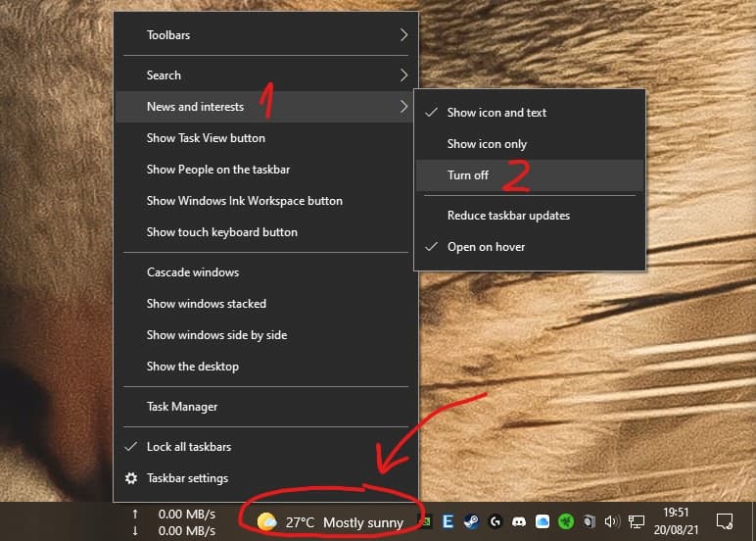This screenshot has width=756, height=541.
Task: Choose Turn off for News and interests
Action: [x=530, y=175]
